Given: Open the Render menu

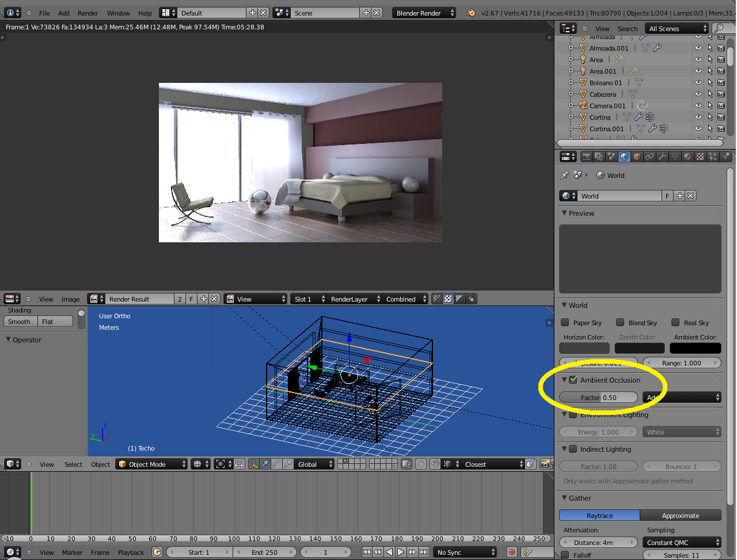Looking at the screenshot, I should [88, 13].
